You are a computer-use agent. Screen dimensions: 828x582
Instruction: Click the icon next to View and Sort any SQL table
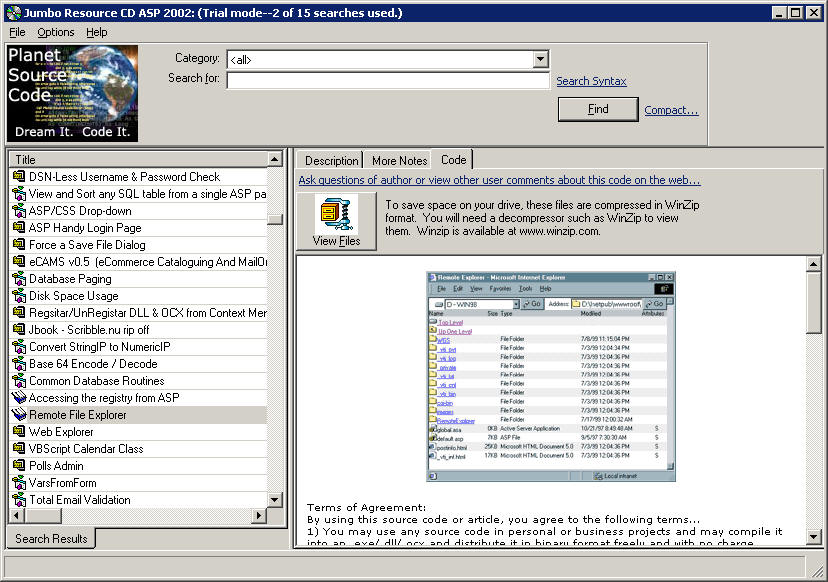coord(19,193)
